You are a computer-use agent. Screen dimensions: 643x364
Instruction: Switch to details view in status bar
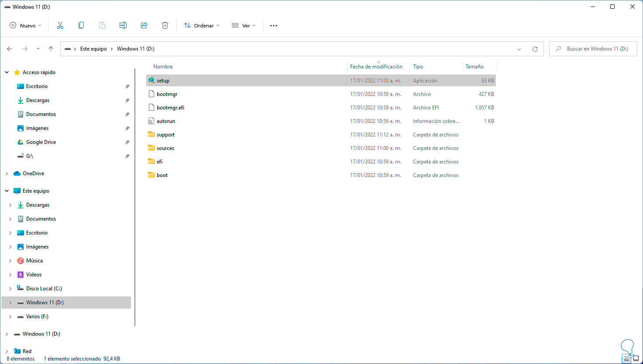point(627,359)
